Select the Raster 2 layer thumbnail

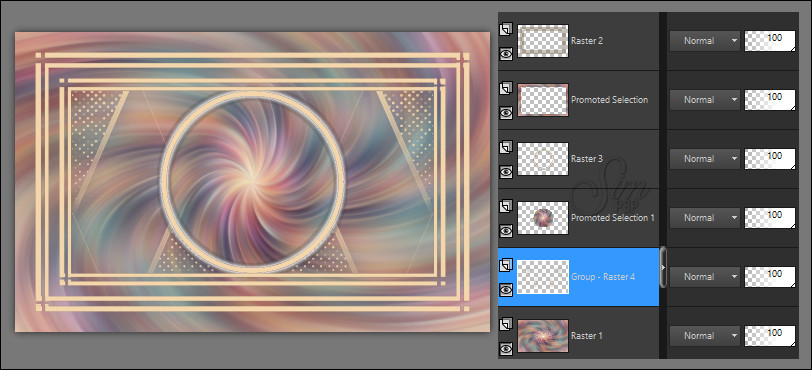tap(543, 41)
